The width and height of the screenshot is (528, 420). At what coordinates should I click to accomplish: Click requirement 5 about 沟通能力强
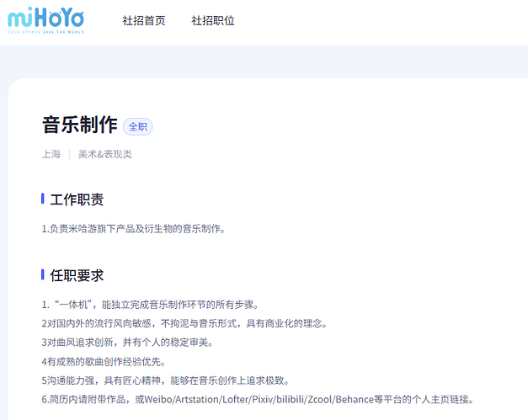(165, 380)
